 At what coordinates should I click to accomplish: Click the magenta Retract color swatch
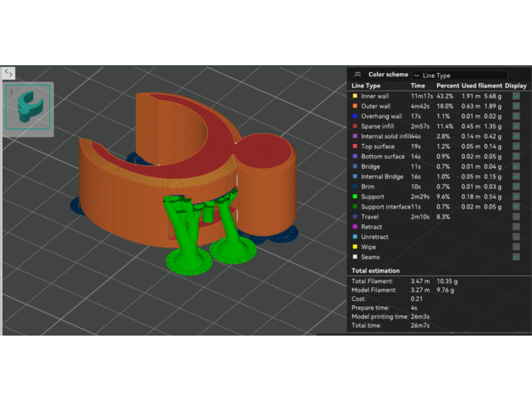click(354, 226)
